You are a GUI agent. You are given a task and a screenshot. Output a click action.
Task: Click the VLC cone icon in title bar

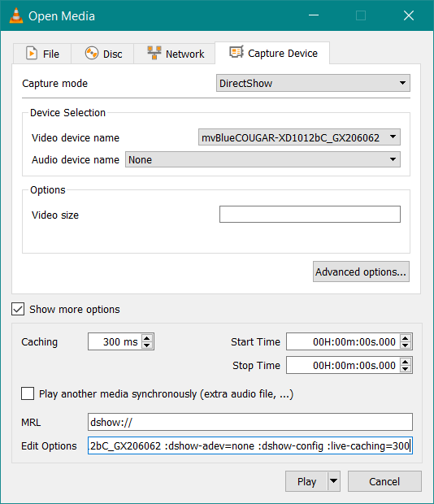pyautogui.click(x=16, y=15)
